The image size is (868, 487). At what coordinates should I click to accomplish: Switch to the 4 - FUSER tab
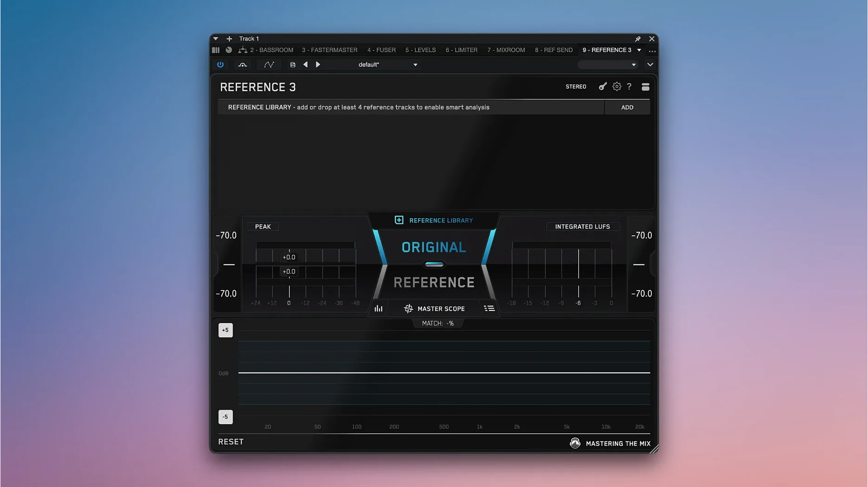[381, 50]
